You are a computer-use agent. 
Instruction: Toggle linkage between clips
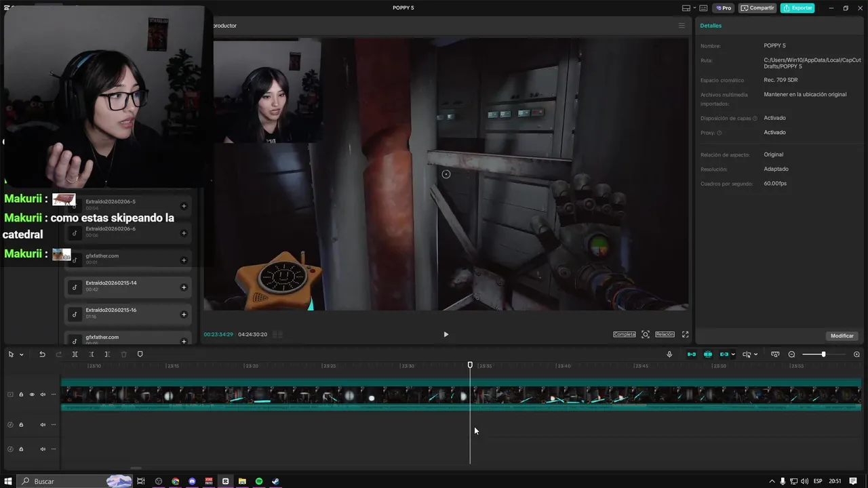724,354
